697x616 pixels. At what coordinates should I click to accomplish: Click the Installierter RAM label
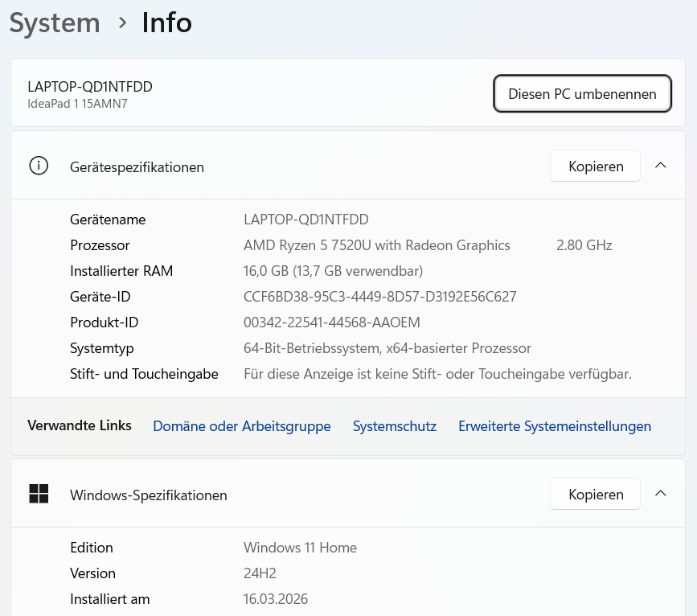121,271
